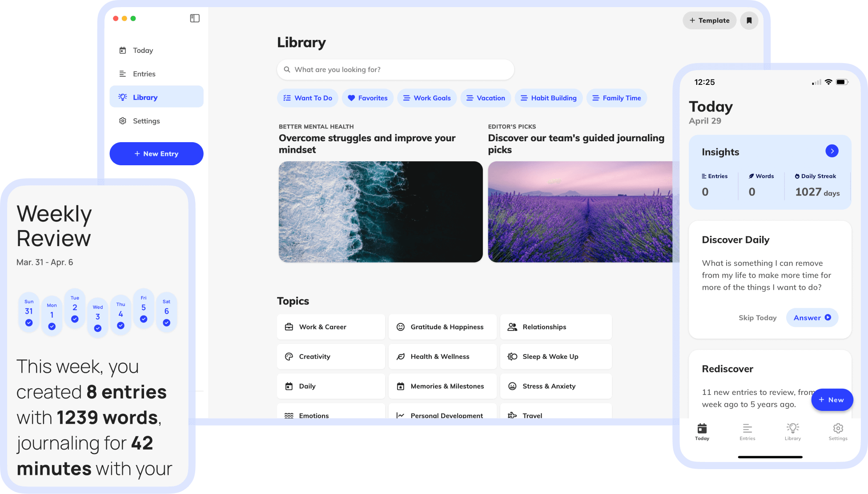868x494 pixels.
Task: Toggle Sunday 31 check mark
Action: pyautogui.click(x=29, y=323)
